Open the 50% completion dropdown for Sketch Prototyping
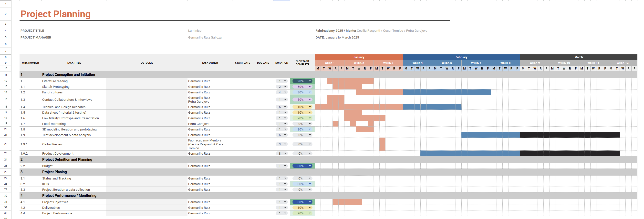 click(302, 87)
